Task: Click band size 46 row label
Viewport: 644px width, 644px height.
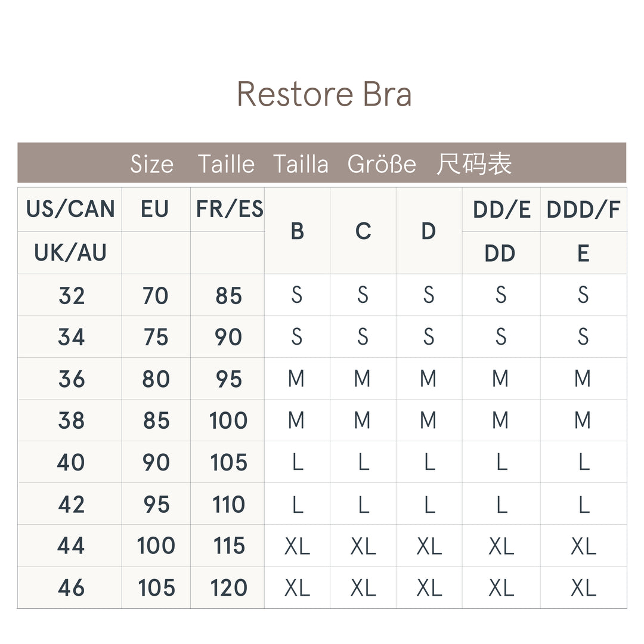Action: pos(71,588)
